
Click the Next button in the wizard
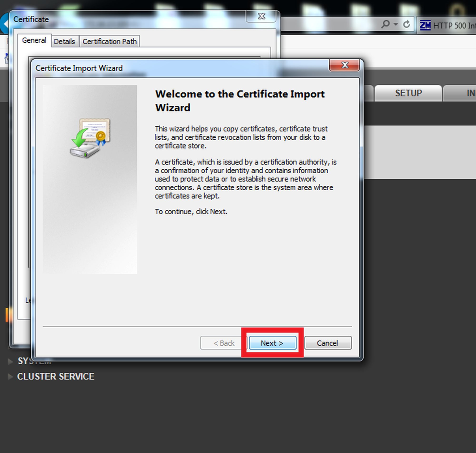pyautogui.click(x=273, y=343)
